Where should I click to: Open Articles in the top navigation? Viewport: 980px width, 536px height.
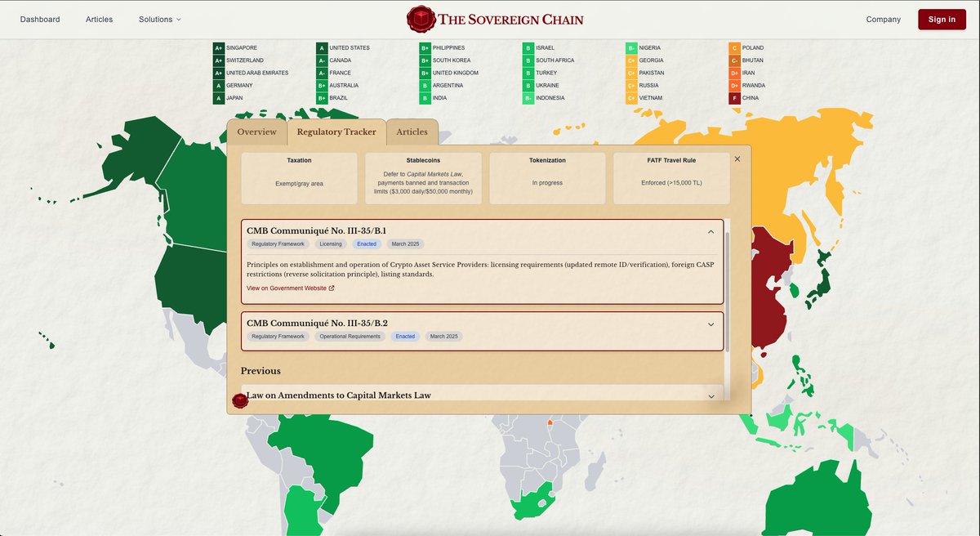pyautogui.click(x=100, y=19)
